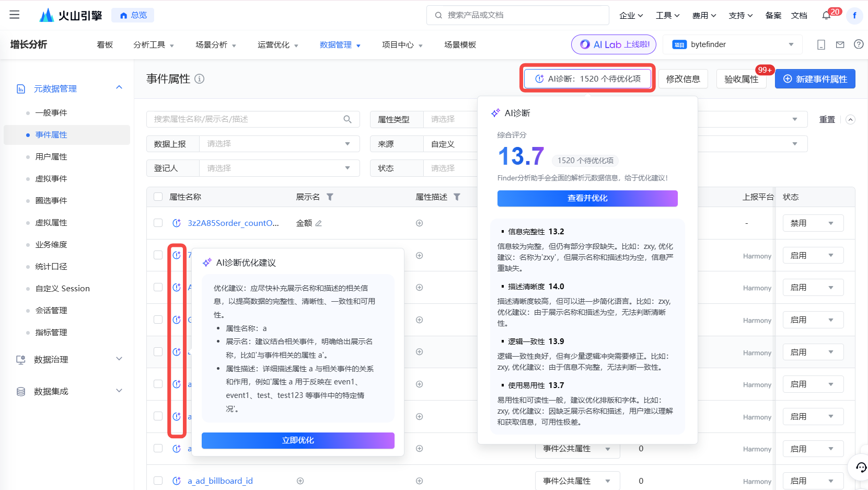Click the 查看并优化 button

click(587, 198)
